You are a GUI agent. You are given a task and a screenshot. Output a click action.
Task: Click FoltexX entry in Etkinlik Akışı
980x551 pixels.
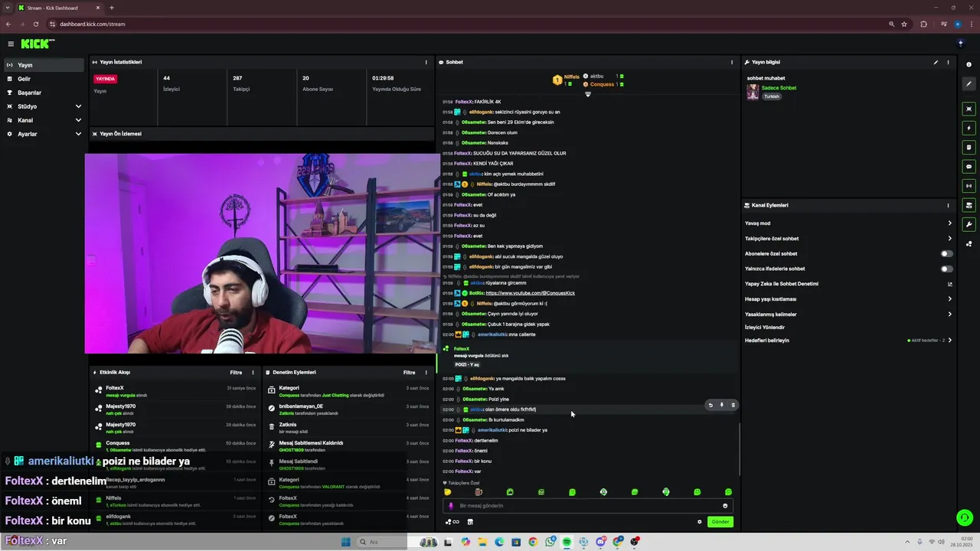(x=174, y=391)
